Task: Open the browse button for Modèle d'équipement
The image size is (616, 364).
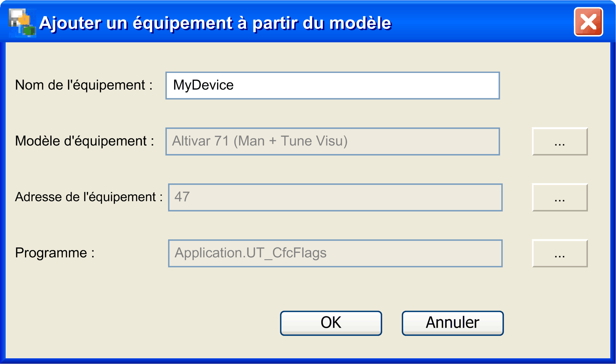Action: (559, 141)
